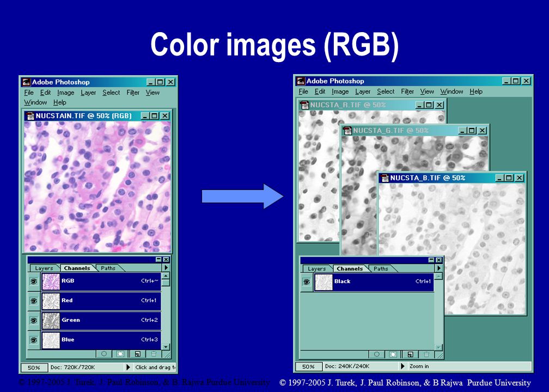Toggle visibility eye of Green channel
Screen dimensions: 549x392
click(x=34, y=321)
